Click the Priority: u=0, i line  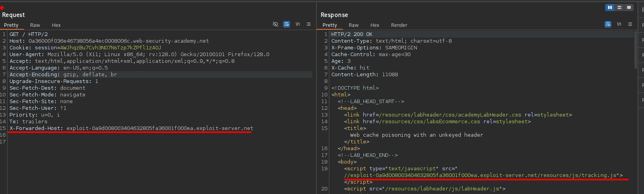click(x=35, y=115)
